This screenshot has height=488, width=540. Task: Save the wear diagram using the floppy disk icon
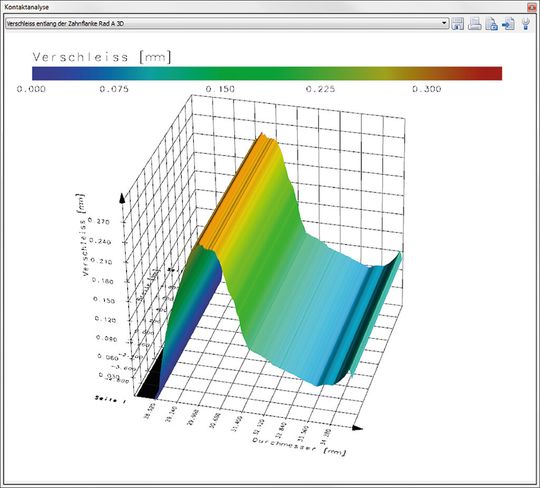pos(457,24)
